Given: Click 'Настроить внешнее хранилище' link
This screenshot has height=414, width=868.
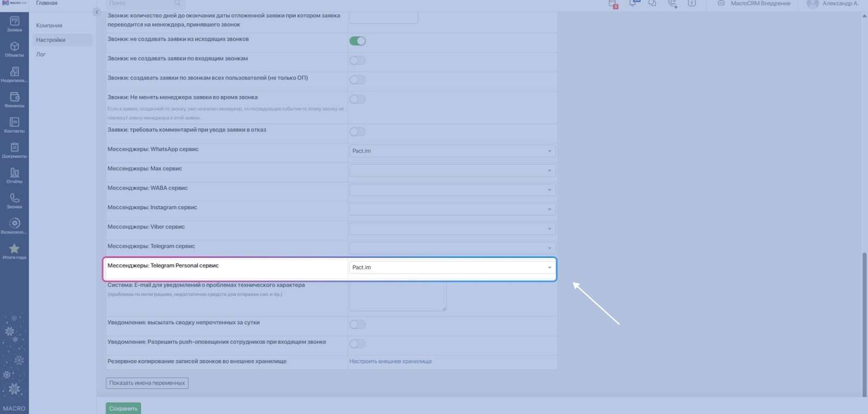Looking at the screenshot, I should click(391, 361).
